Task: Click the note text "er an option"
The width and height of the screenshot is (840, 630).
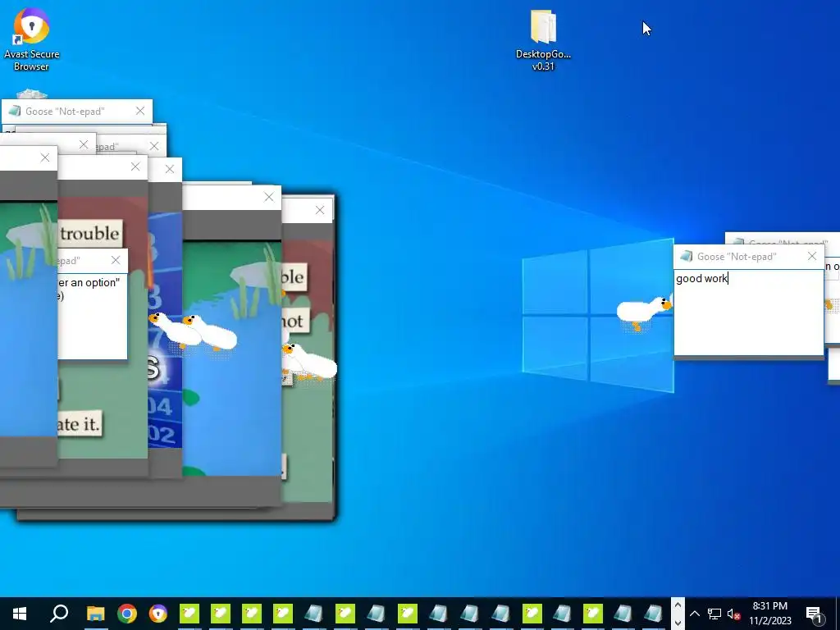Action: coord(89,282)
